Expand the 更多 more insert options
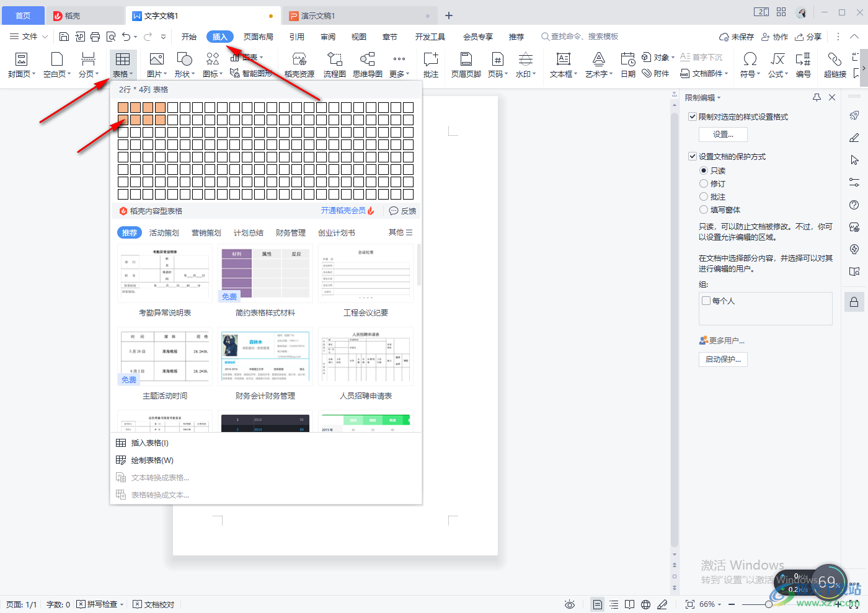 click(x=399, y=74)
